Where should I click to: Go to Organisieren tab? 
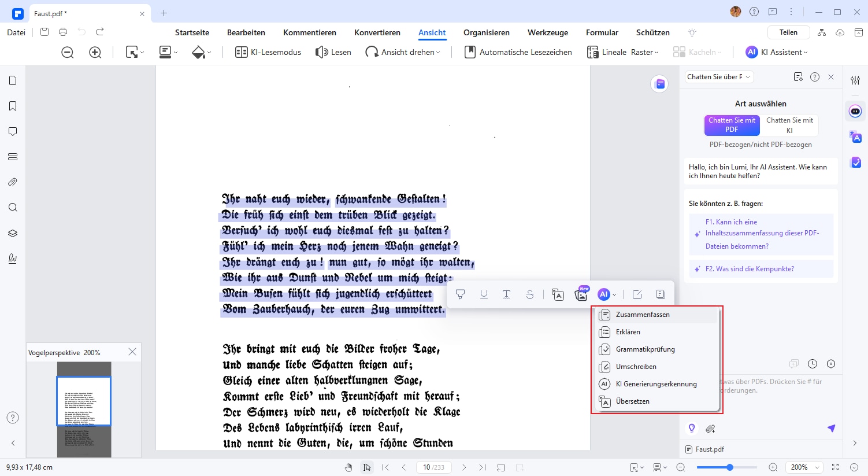487,32
